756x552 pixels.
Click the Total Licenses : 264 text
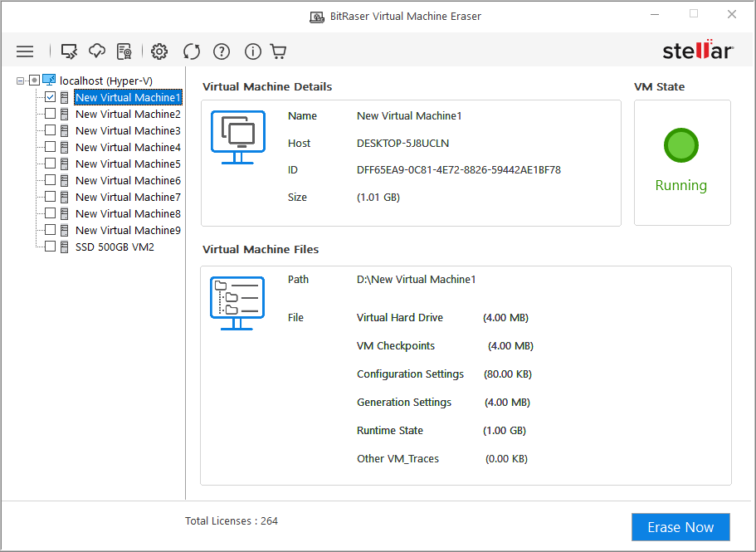232,521
